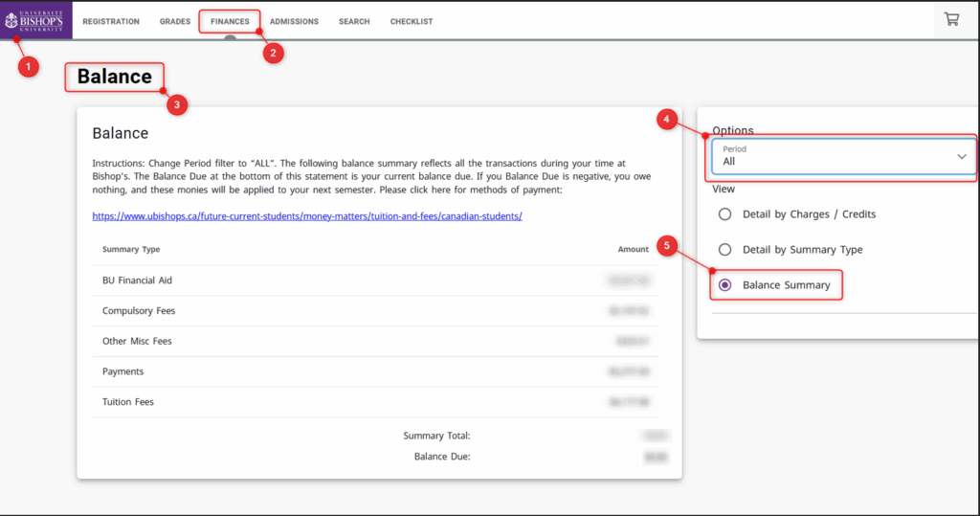Click the Amount column header
This screenshot has width=980, height=516.
coord(634,249)
